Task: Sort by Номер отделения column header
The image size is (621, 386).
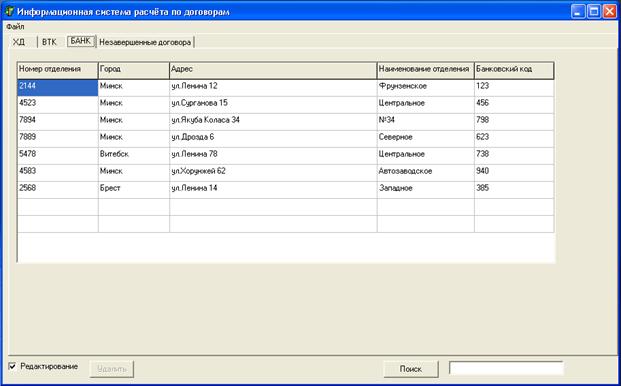Action: coord(57,70)
